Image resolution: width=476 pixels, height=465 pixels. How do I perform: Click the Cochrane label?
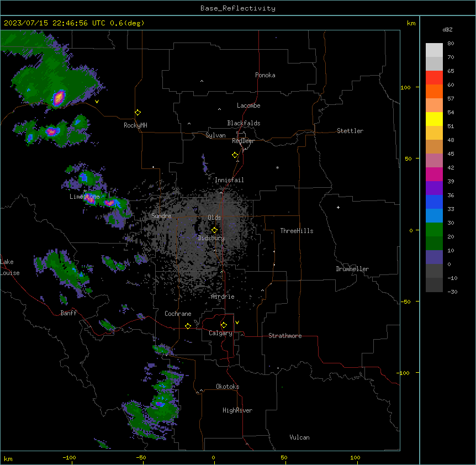(x=178, y=314)
